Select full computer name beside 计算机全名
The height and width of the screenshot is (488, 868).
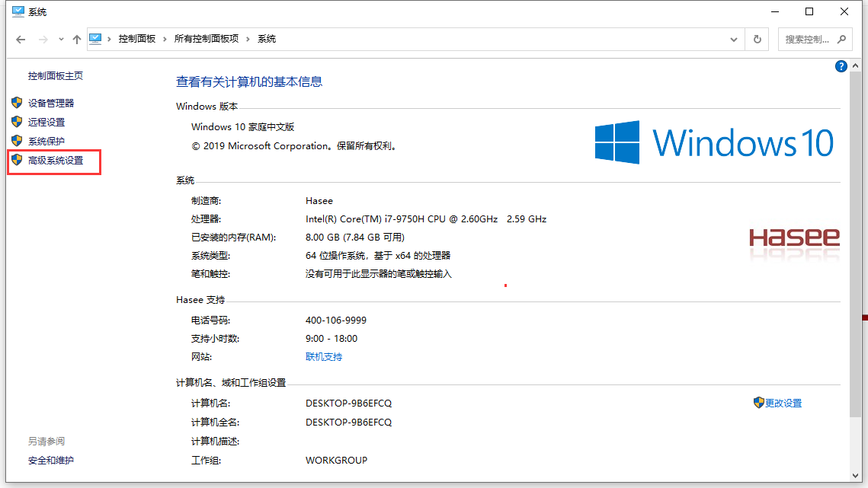coord(349,423)
